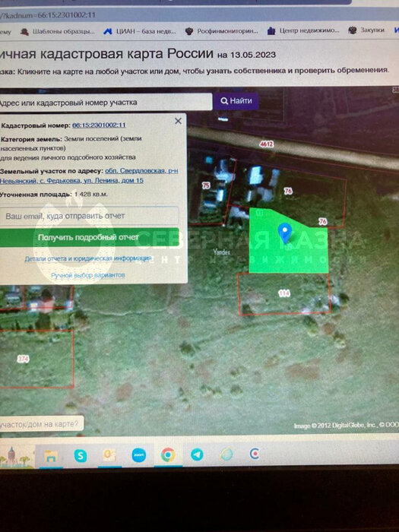Viewport: 399px width, 532px height.
Task: Click the Найти search button
Action: [x=236, y=101]
